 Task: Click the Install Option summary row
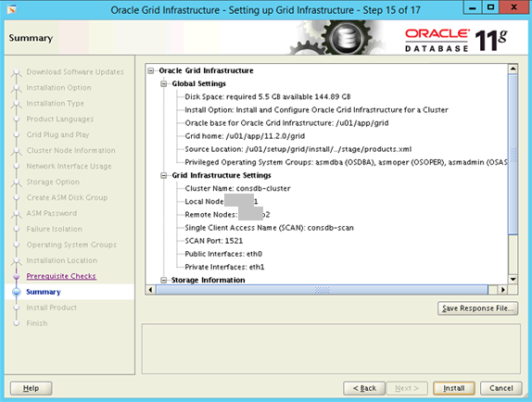pos(317,110)
